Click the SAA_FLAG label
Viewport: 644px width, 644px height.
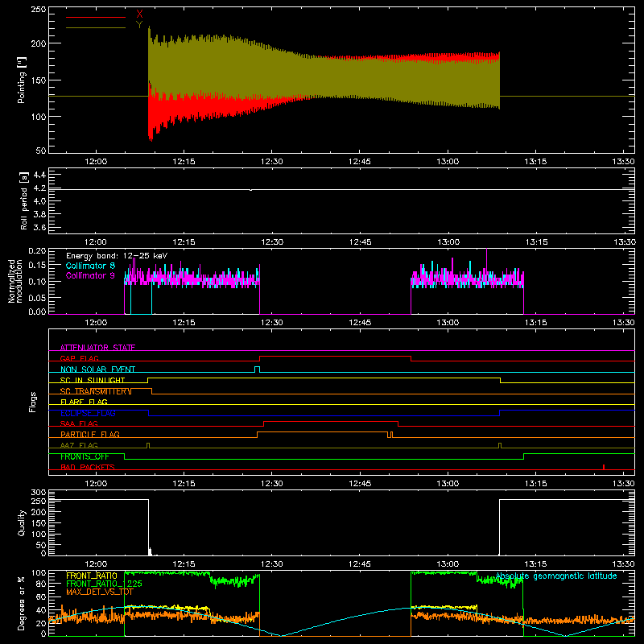79,423
